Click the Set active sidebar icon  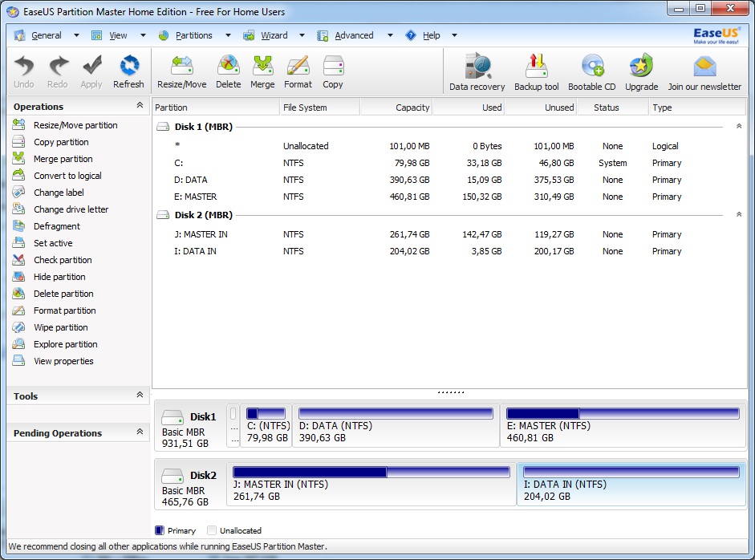point(18,242)
